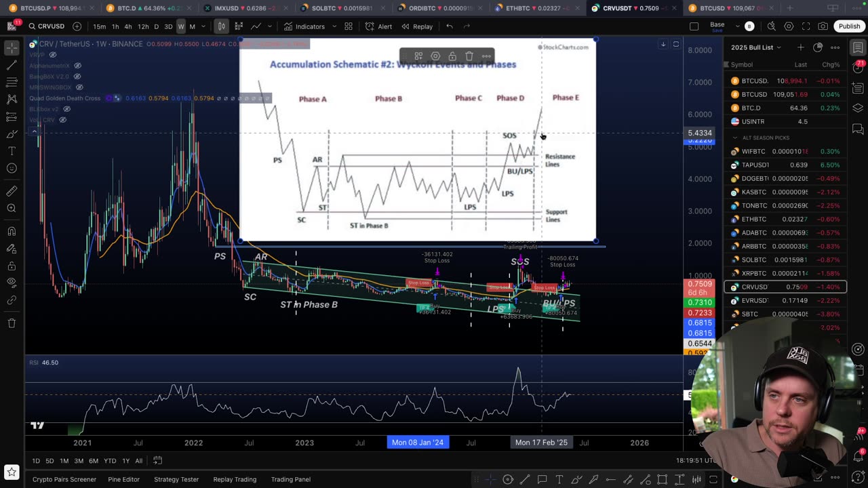Activate the zoom-in magnifier tool
This screenshot has height=488, width=868.
[12, 209]
